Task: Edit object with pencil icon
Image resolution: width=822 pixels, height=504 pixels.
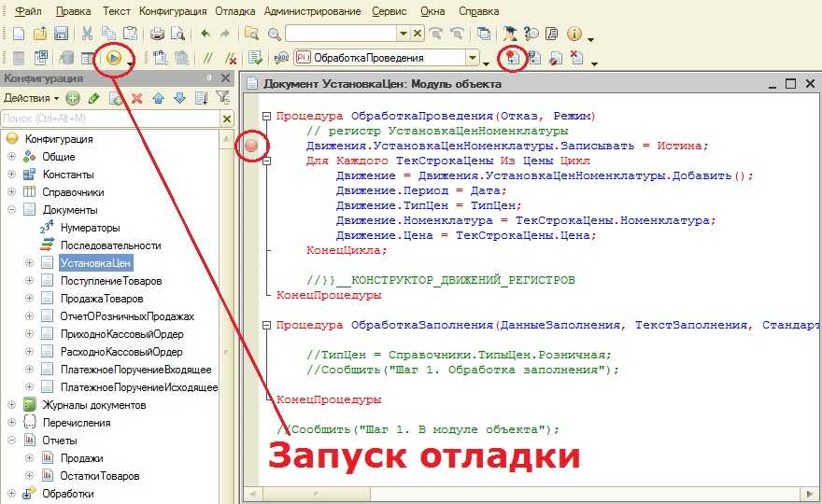Action: pyautogui.click(x=93, y=98)
